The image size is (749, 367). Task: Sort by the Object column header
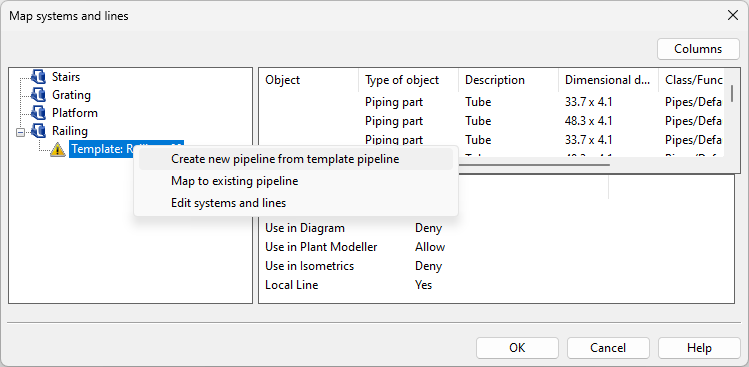pyautogui.click(x=309, y=80)
